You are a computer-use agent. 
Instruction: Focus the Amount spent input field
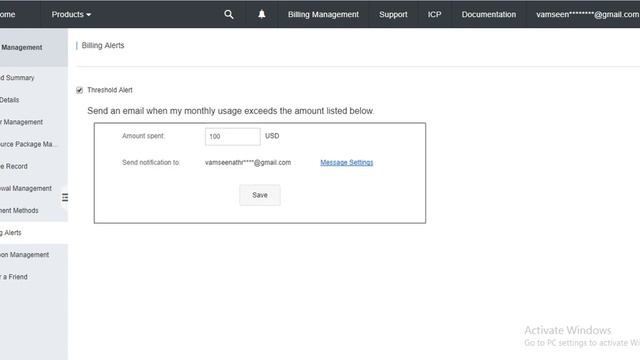[233, 136]
